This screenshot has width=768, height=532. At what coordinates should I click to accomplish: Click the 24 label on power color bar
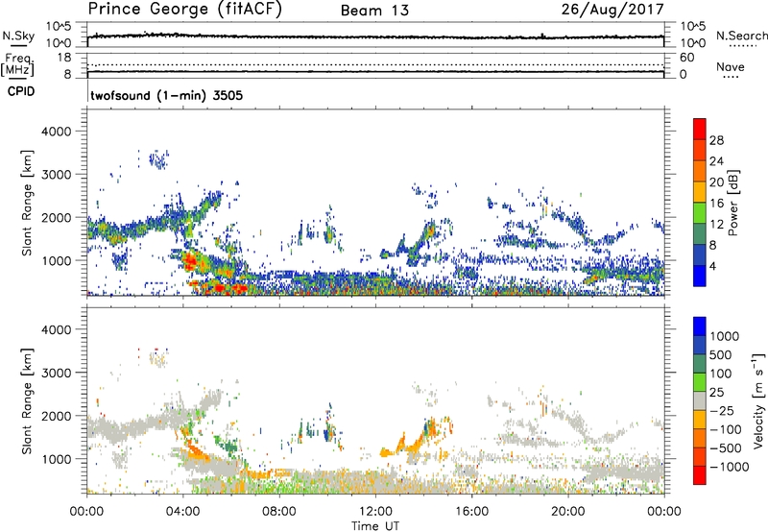(x=716, y=161)
